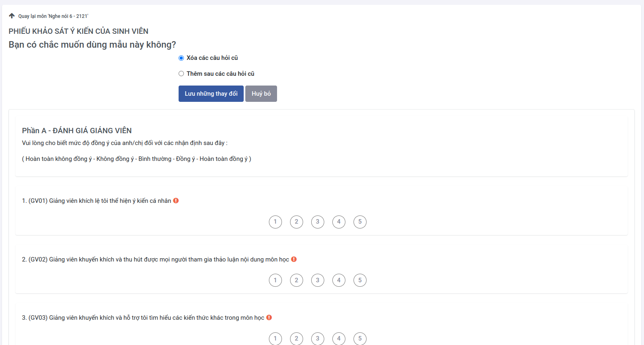Select rating 1 for question GV03

tap(275, 338)
